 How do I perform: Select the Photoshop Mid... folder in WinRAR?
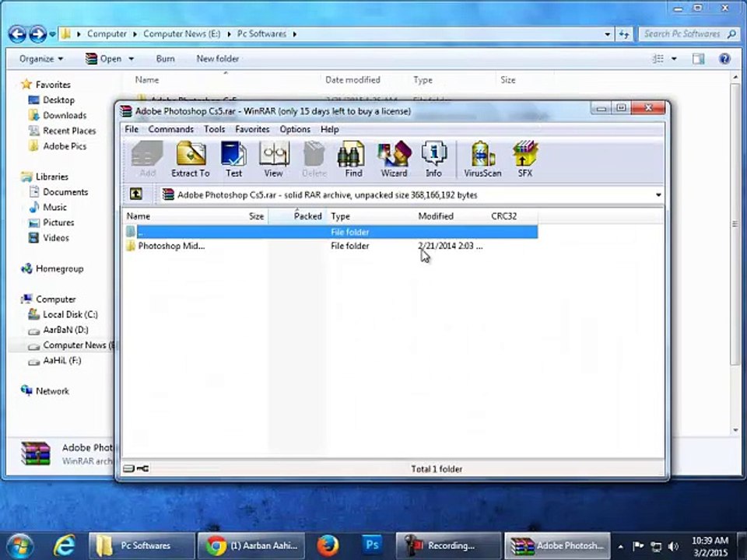tap(171, 246)
